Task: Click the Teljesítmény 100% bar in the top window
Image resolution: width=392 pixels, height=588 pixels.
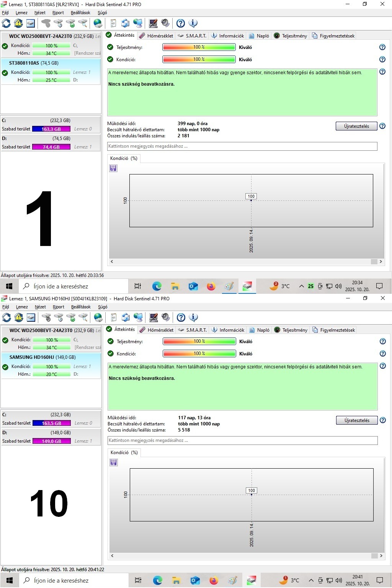Action: pyautogui.click(x=199, y=47)
